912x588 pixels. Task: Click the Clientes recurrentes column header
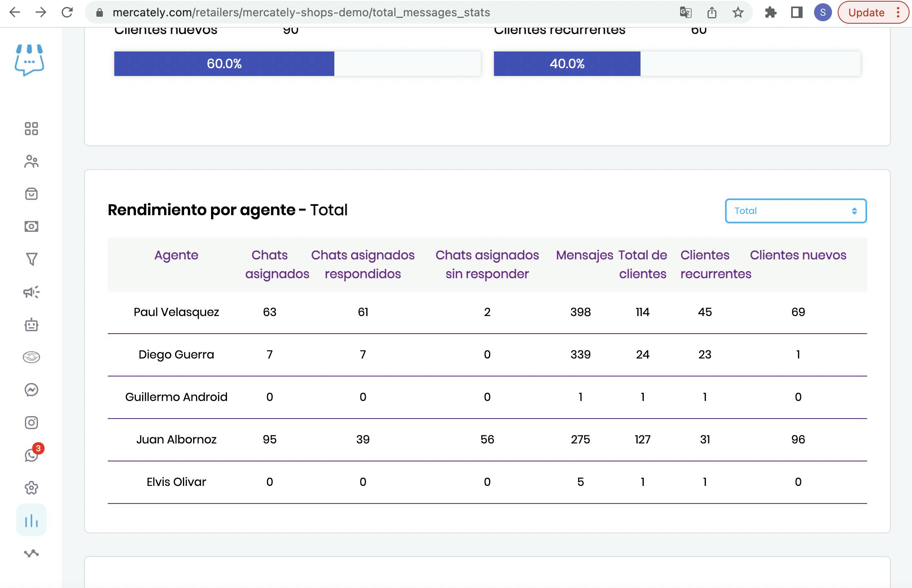[x=716, y=265]
